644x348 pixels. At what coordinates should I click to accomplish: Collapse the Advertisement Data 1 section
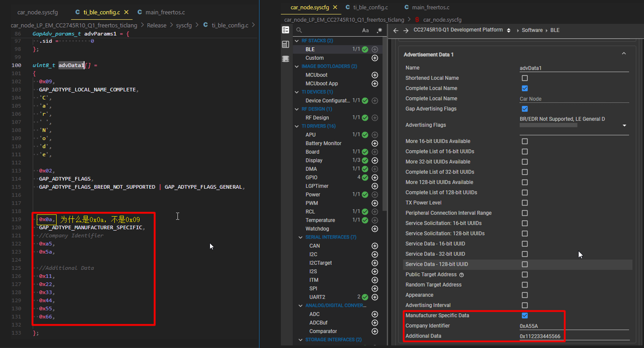pyautogui.click(x=624, y=54)
